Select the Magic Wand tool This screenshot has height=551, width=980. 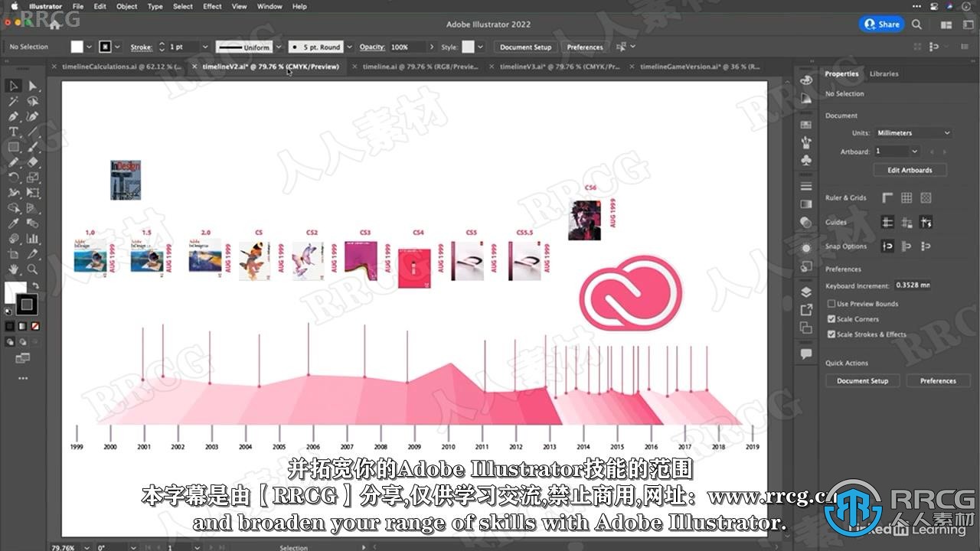coord(13,101)
